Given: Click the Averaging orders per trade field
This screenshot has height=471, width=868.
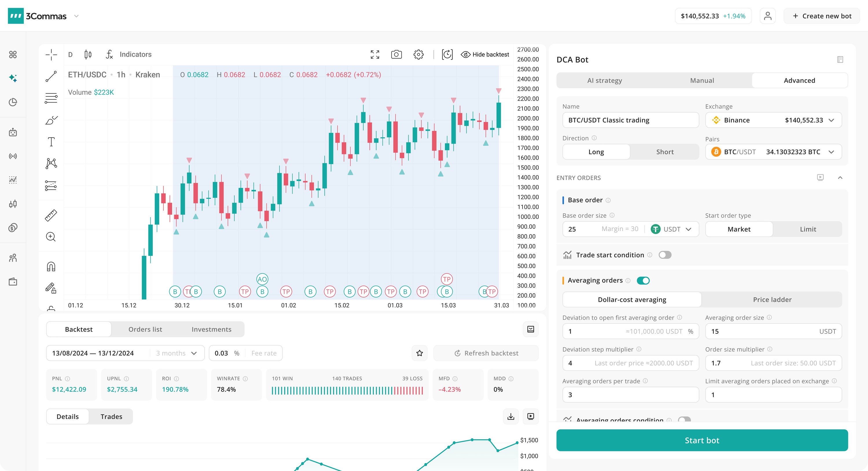Looking at the screenshot, I should pos(630,395).
